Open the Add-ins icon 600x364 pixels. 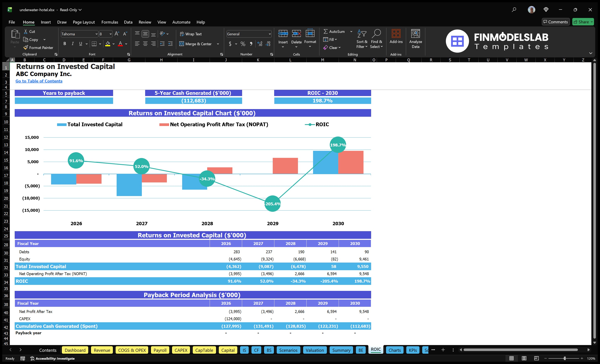(x=396, y=34)
